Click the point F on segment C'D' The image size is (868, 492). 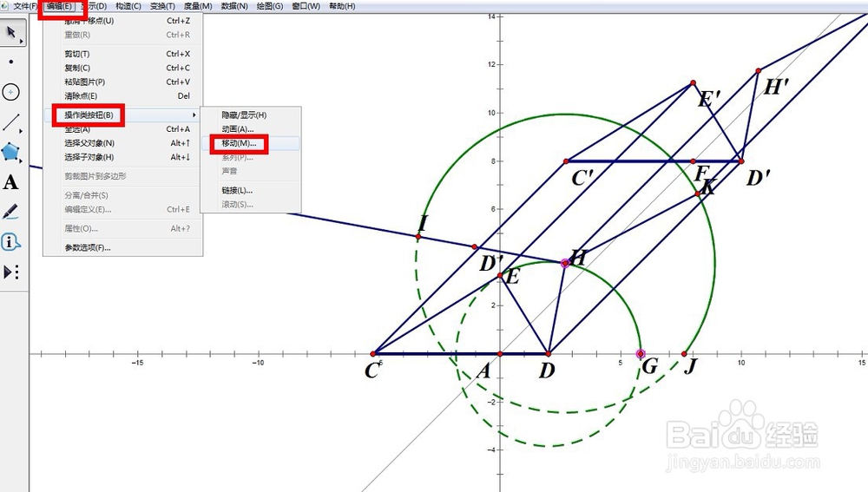point(693,161)
